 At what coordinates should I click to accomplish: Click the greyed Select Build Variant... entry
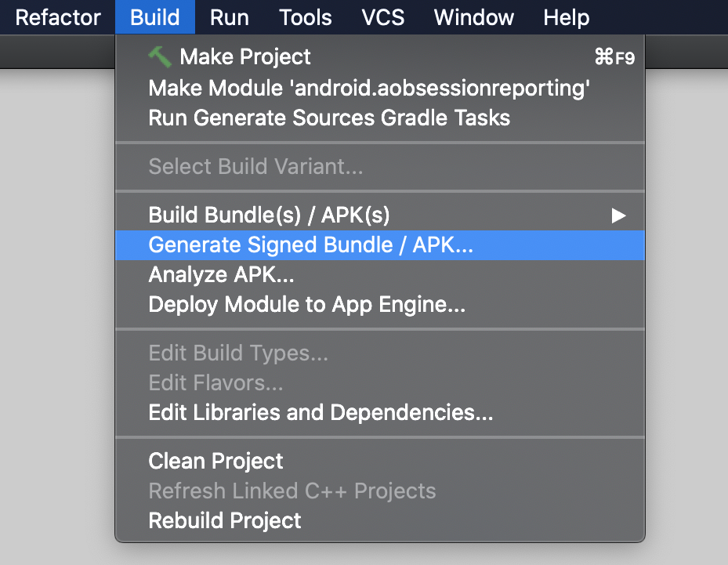coord(380,167)
